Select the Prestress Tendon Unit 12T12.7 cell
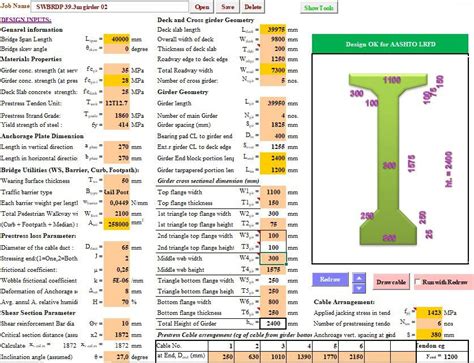474x363 pixels. click(x=116, y=103)
